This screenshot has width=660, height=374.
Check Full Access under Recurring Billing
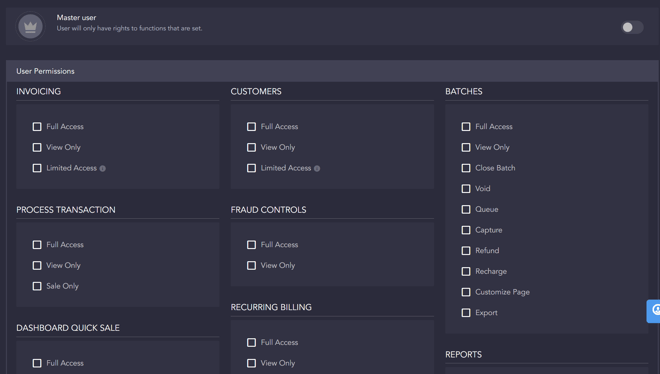pos(251,342)
